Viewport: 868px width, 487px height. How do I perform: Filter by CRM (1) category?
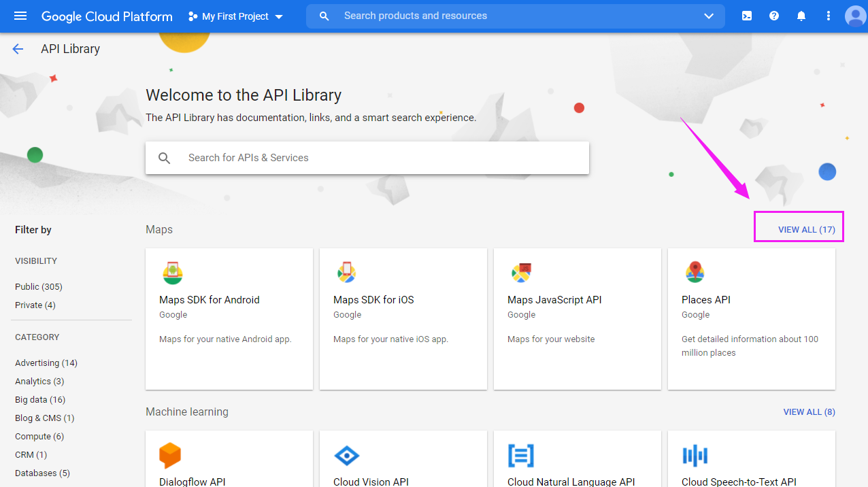[x=31, y=455]
